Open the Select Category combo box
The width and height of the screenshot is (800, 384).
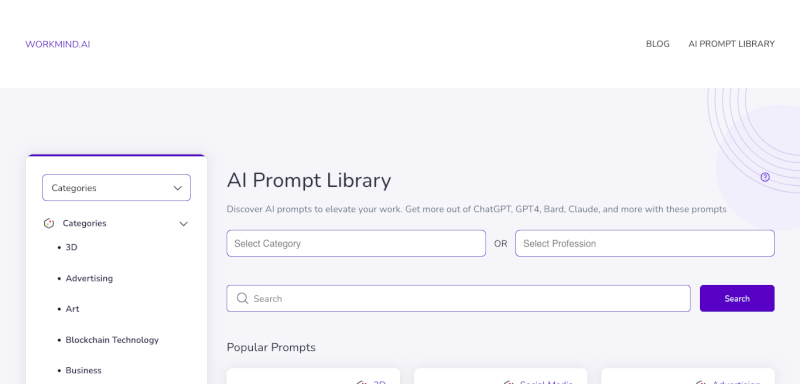tap(356, 243)
